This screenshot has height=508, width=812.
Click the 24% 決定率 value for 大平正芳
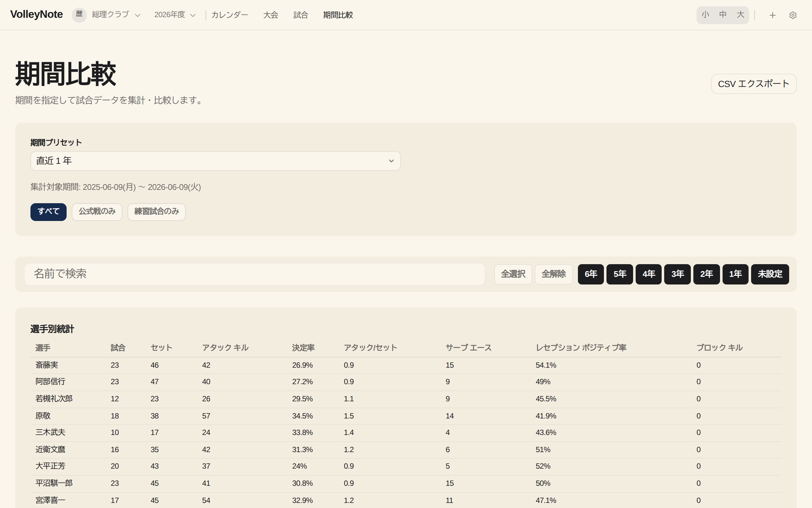pos(299,466)
